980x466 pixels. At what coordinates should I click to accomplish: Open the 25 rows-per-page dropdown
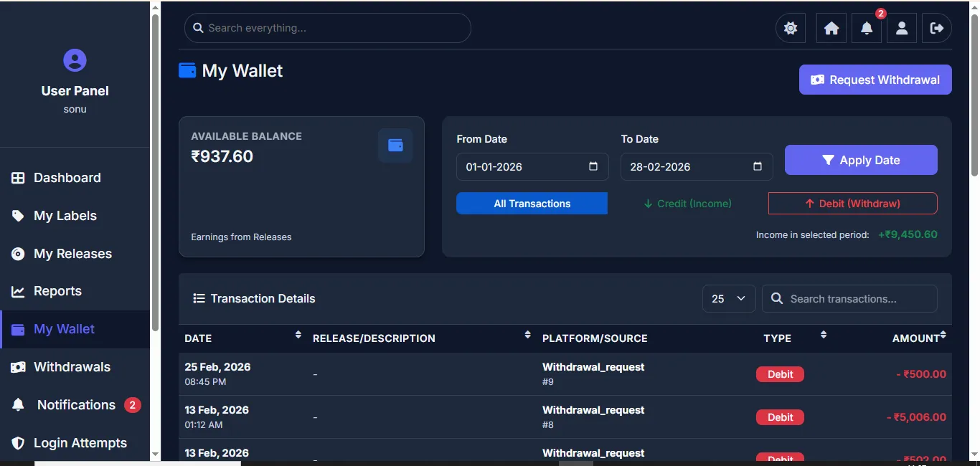tap(729, 298)
